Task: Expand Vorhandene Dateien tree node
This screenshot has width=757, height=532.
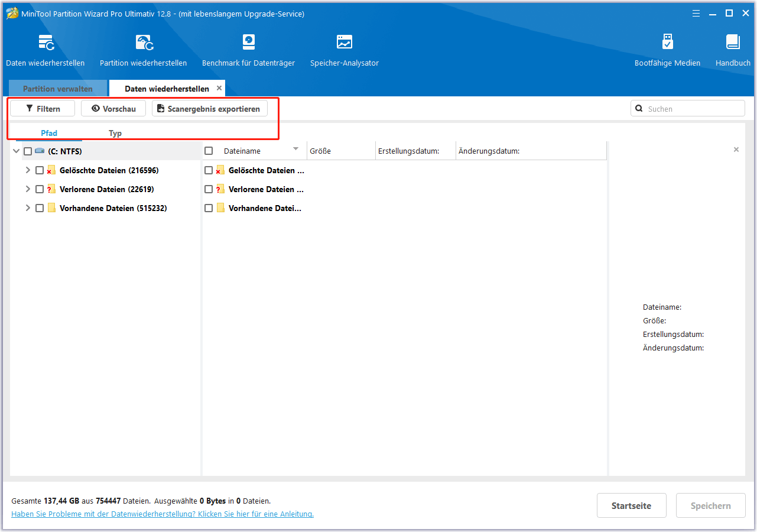Action: click(x=28, y=208)
